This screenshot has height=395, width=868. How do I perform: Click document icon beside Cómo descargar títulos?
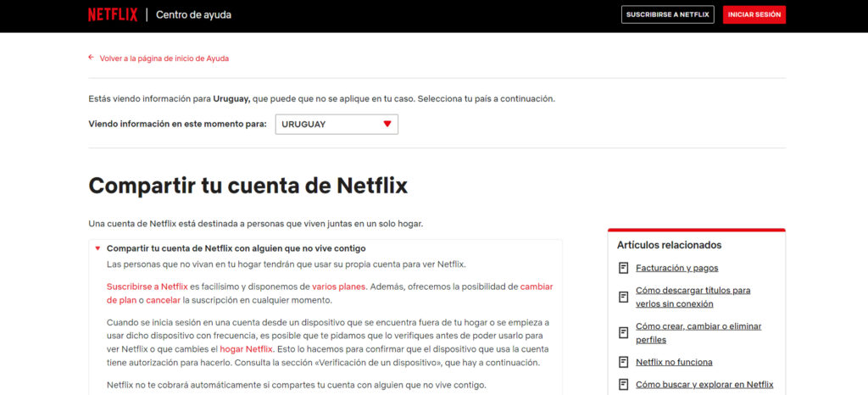tap(624, 297)
